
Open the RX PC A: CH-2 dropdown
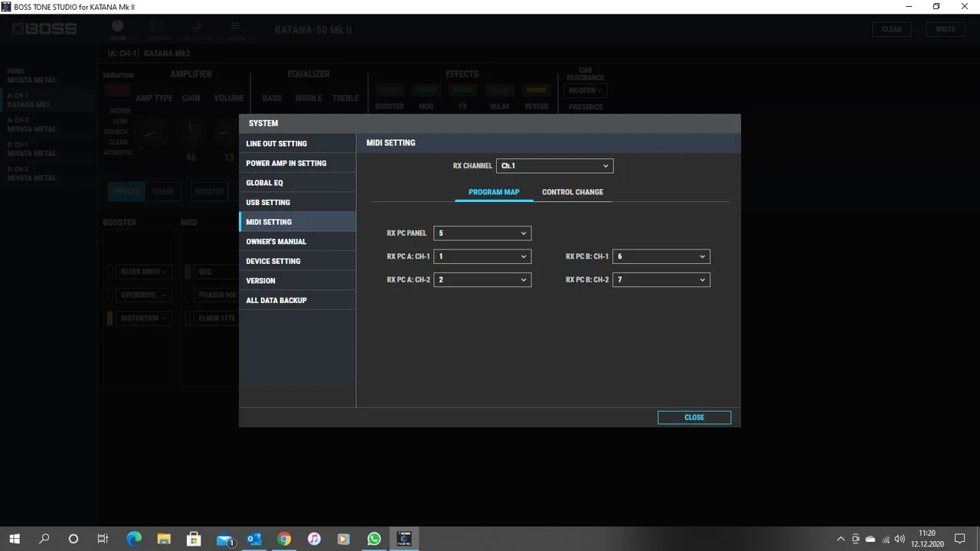click(x=482, y=280)
